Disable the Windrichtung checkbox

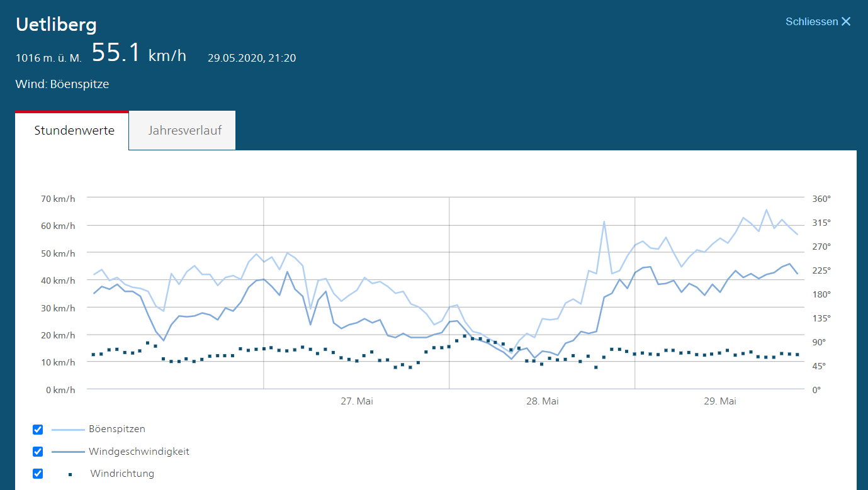pos(38,474)
